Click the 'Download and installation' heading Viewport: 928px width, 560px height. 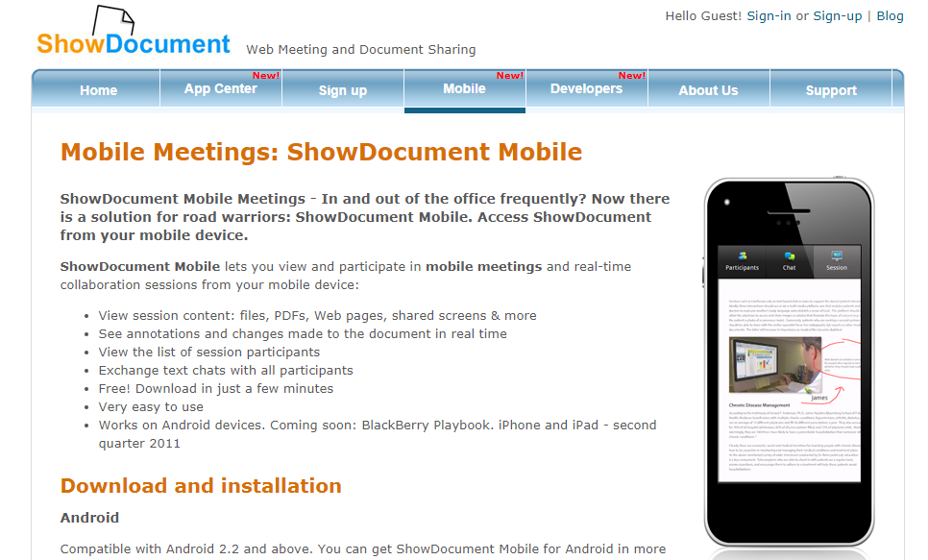(x=201, y=486)
